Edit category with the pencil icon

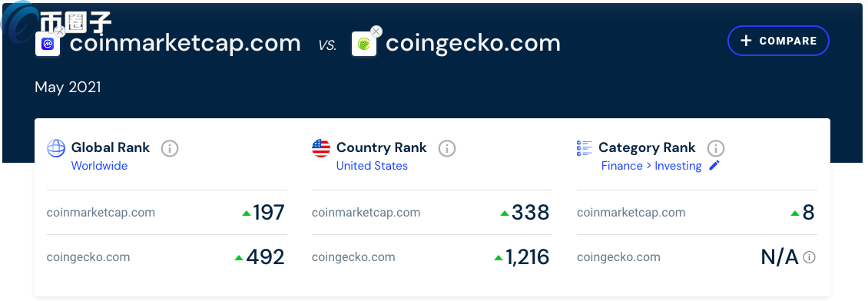pyautogui.click(x=714, y=165)
